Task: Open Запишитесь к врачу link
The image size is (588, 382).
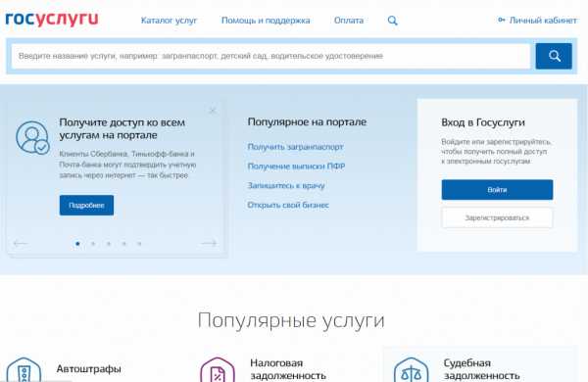Action: [x=286, y=185]
